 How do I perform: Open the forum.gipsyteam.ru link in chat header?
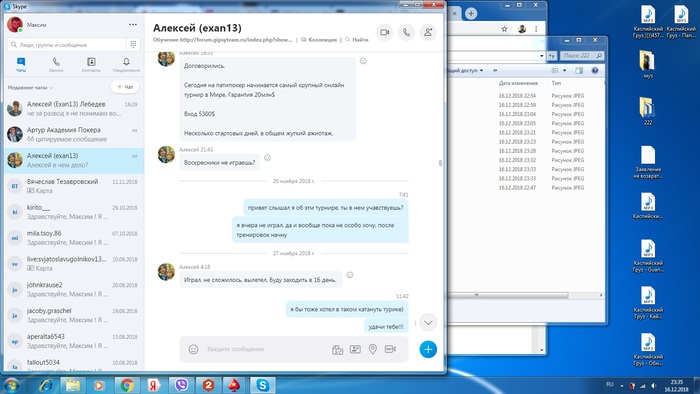pyautogui.click(x=236, y=40)
